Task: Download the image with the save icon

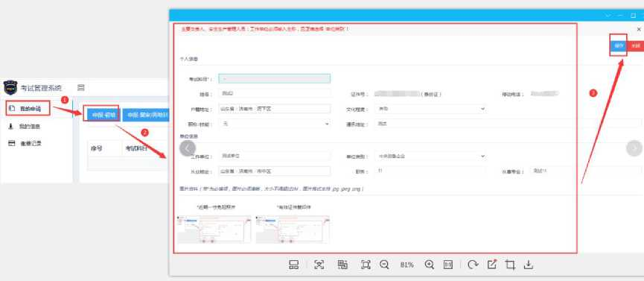Action: pos(529,265)
